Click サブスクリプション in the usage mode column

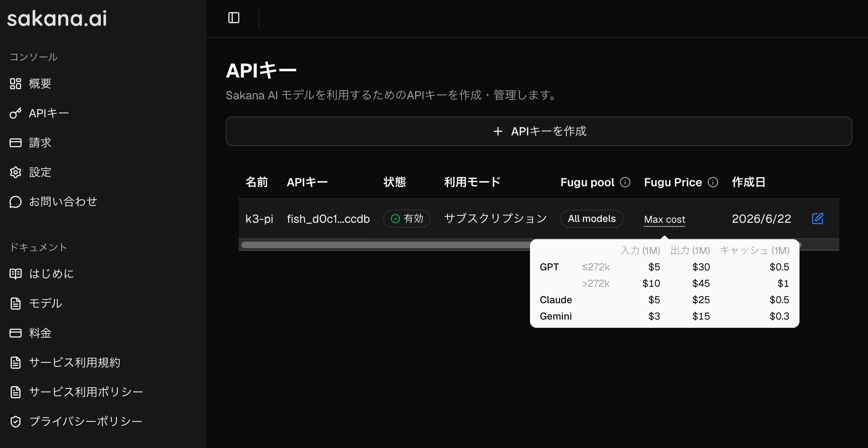(x=496, y=219)
